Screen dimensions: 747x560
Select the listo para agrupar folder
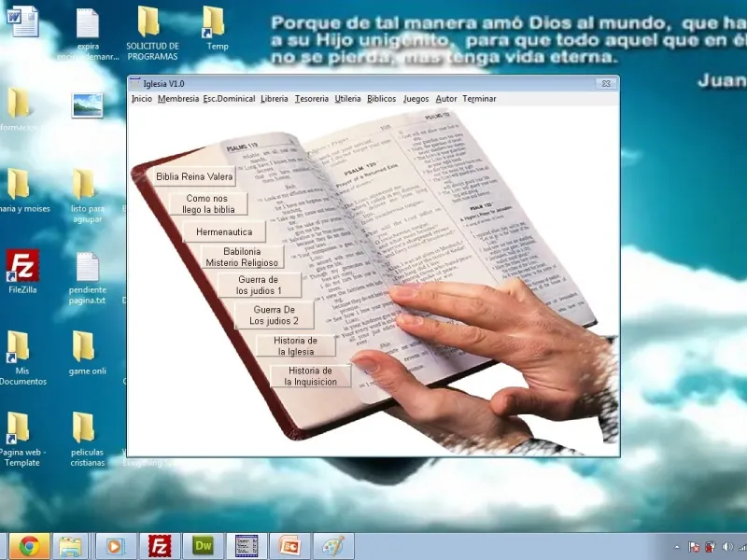click(87, 196)
